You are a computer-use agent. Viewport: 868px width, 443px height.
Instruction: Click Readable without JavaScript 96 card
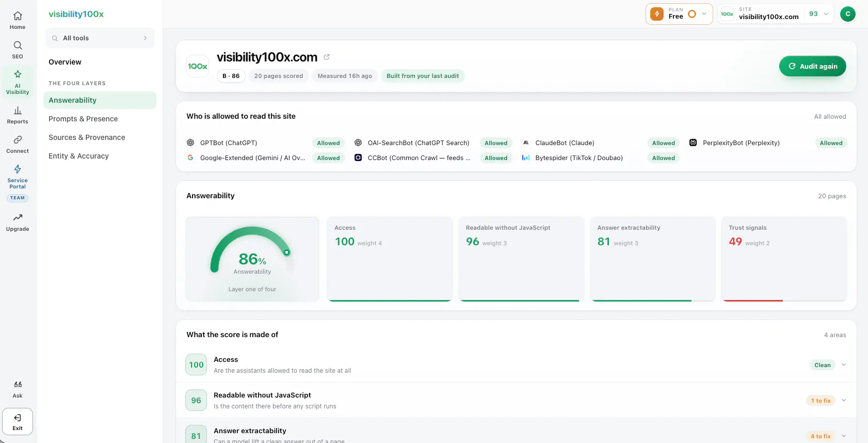tap(521, 259)
